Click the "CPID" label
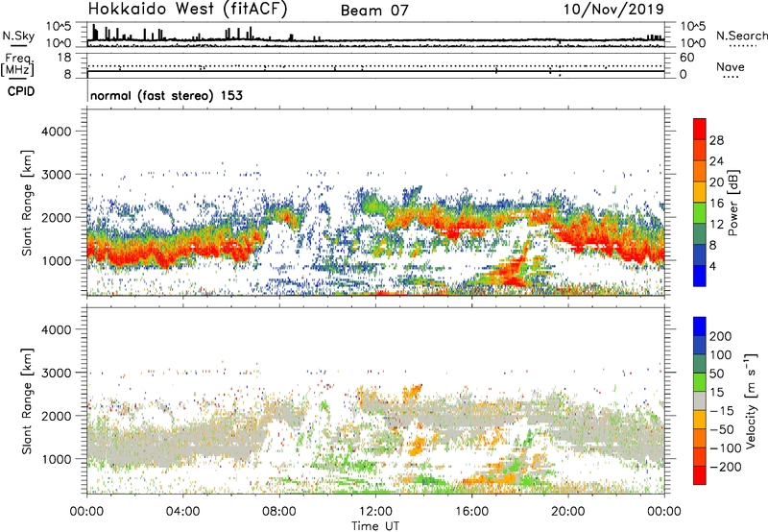768x532 pixels. tap(21, 91)
